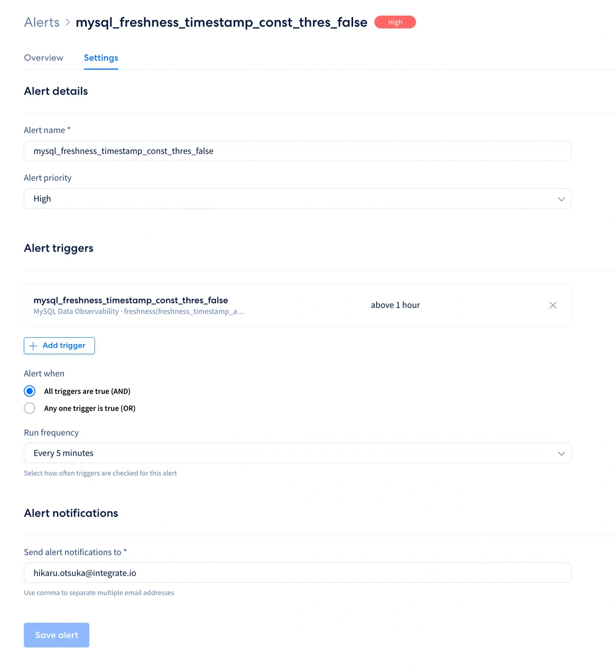Switch to the Overview tab
This screenshot has height=672, width=616.
[44, 57]
